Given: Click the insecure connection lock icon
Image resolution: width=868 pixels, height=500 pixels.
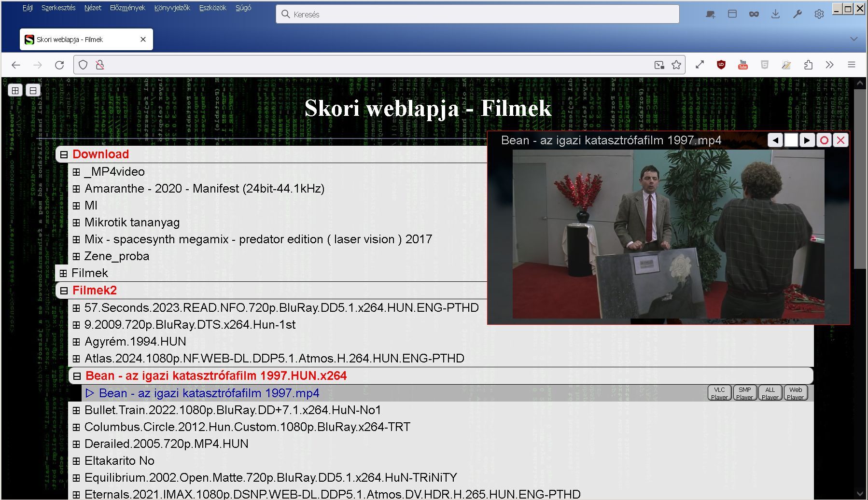Looking at the screenshot, I should (100, 65).
